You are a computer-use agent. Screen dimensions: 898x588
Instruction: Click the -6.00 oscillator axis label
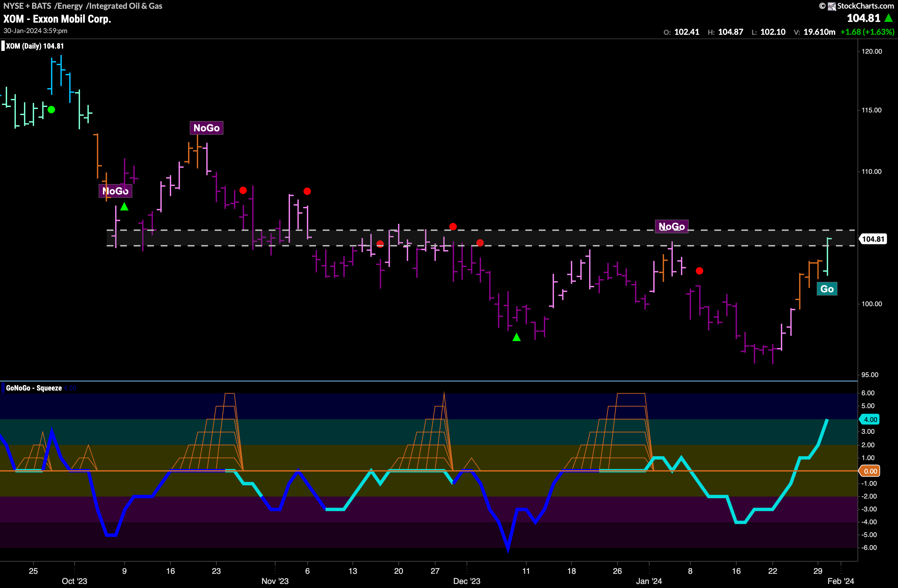pos(869,547)
